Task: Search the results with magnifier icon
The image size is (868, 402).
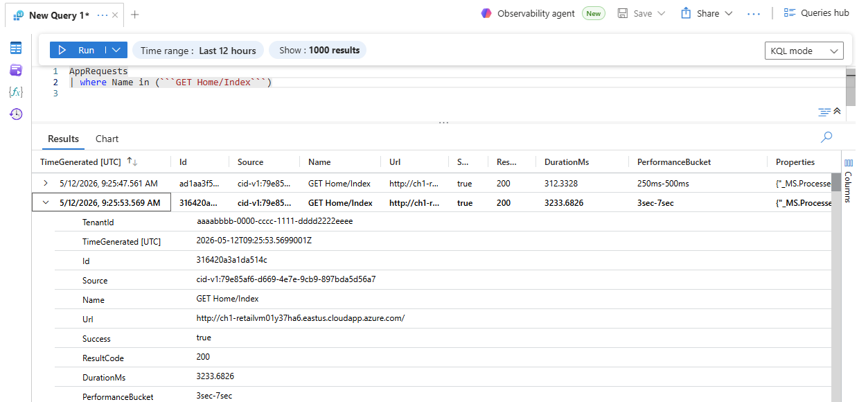Action: 826,137
